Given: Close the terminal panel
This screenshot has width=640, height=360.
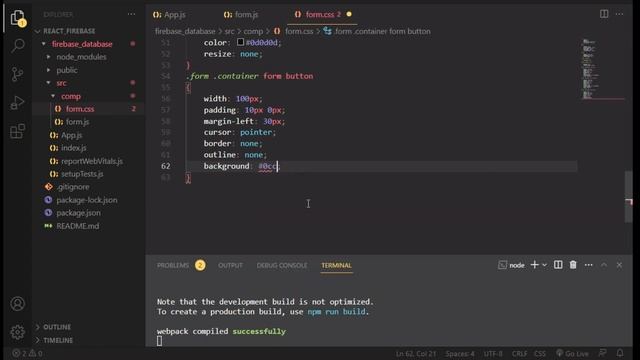Looking at the screenshot, I should coord(619,265).
